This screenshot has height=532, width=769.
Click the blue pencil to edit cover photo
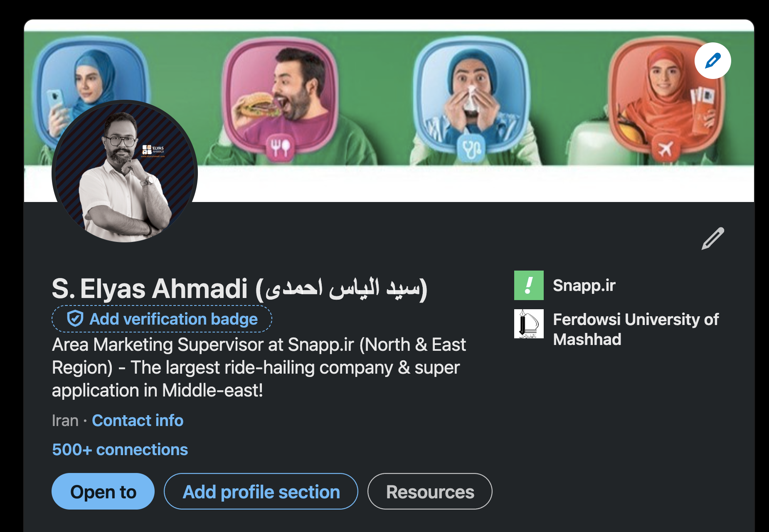click(x=712, y=61)
